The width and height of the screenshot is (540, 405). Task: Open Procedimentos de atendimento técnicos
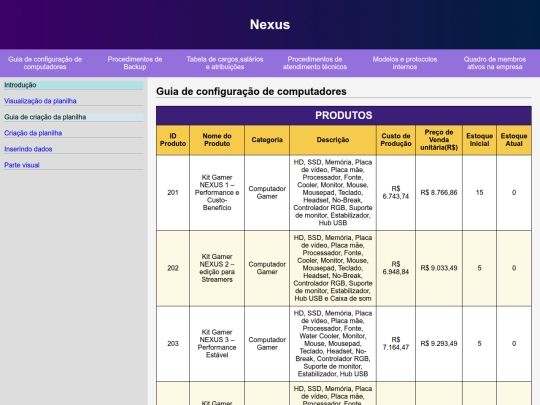pos(315,63)
